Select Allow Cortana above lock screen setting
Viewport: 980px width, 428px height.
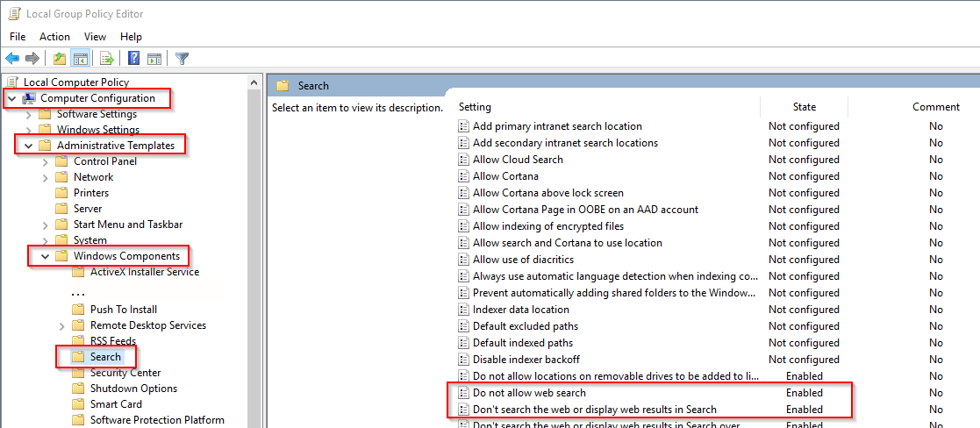(548, 192)
